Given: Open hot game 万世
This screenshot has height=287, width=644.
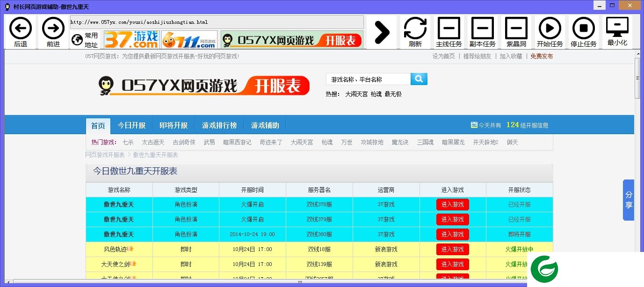Looking at the screenshot, I should click(x=347, y=142).
